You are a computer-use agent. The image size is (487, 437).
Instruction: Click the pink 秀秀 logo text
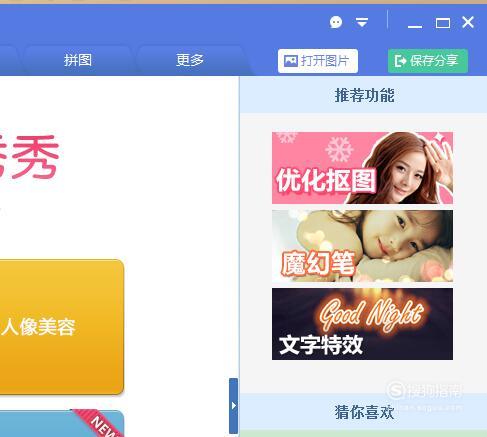point(29,157)
